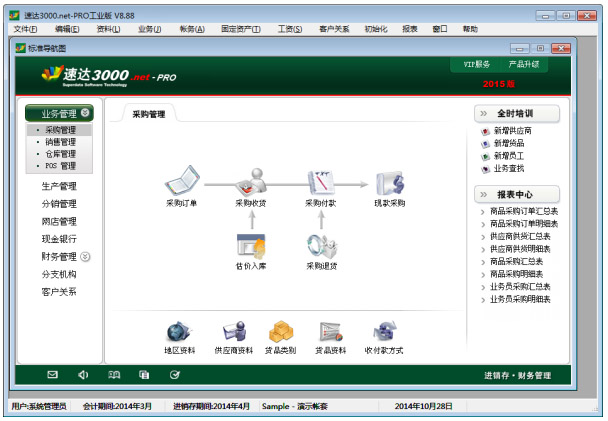The image size is (608, 421).
Task: Select the 采购管理 tab
Action: pyautogui.click(x=149, y=114)
